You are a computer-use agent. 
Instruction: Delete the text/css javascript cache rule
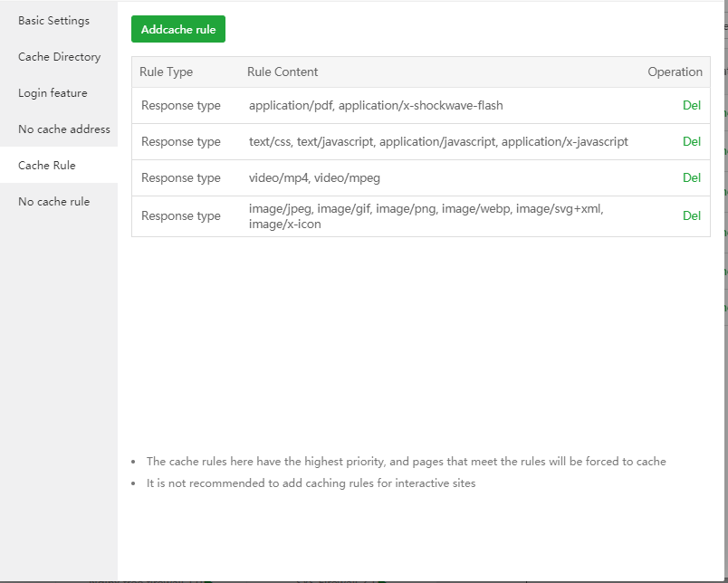point(691,142)
